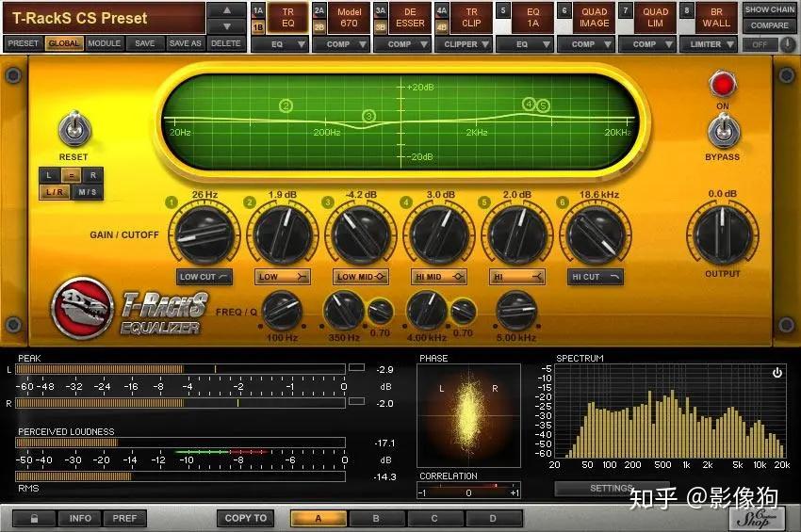Image resolution: width=801 pixels, height=532 pixels.
Task: Toggle the red ON power light
Action: click(723, 85)
